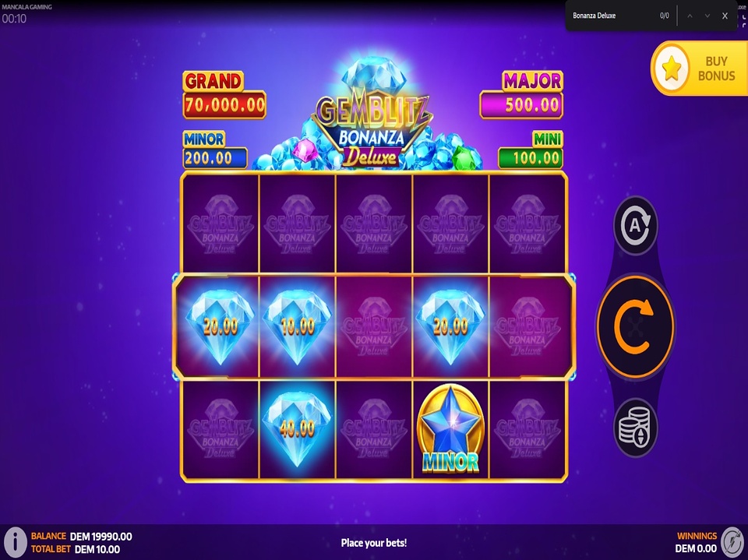The image size is (748, 560).
Task: Select the MINOR star coin symbol
Action: tap(450, 430)
